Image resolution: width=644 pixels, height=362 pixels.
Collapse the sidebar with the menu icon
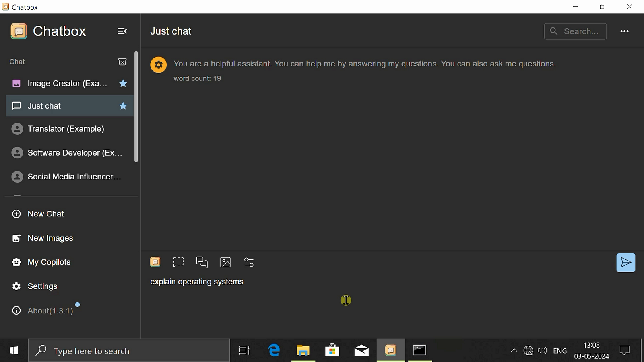pyautogui.click(x=122, y=31)
